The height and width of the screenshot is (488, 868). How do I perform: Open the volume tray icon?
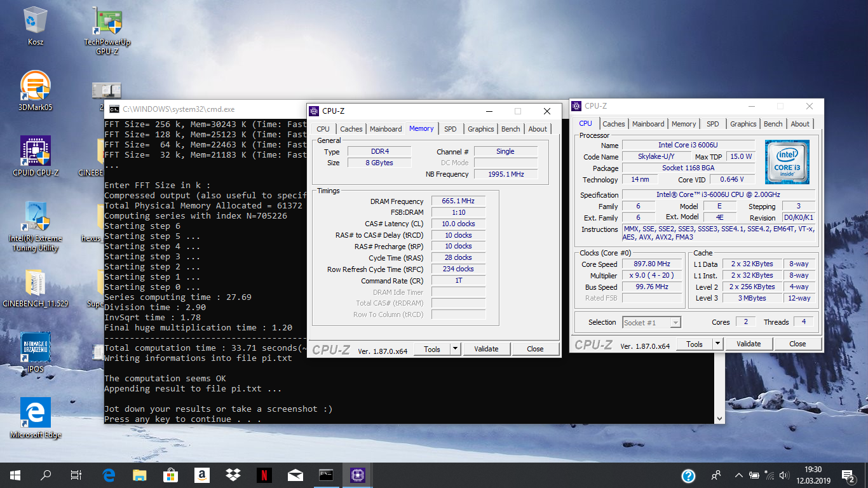coord(784,475)
